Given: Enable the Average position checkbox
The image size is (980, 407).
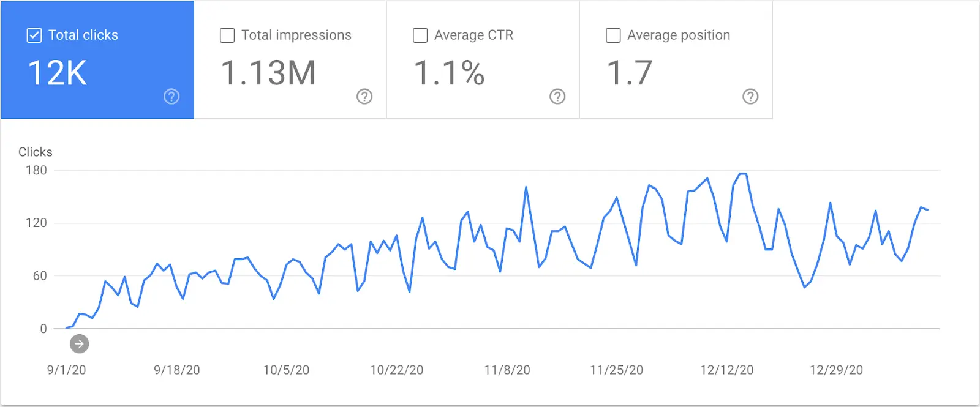Looking at the screenshot, I should 613,35.
